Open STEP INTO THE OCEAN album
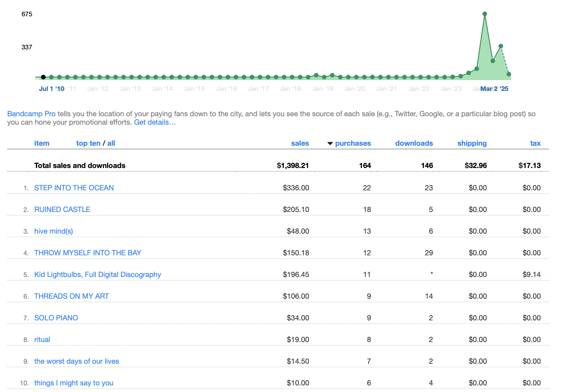 click(74, 188)
